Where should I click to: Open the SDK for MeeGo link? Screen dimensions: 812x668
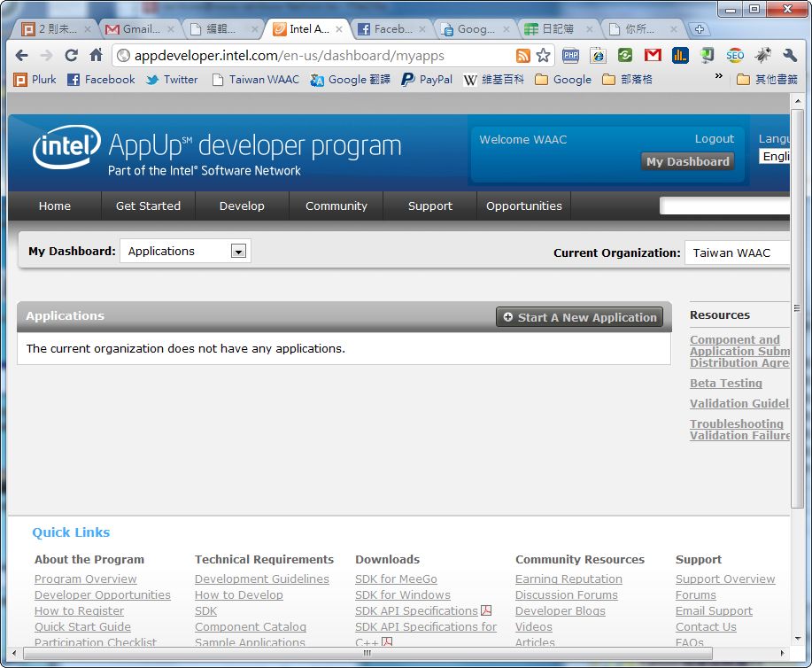tap(396, 579)
